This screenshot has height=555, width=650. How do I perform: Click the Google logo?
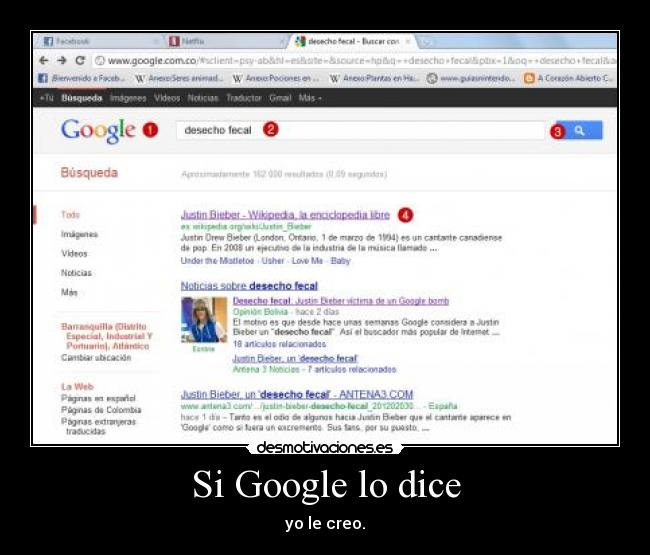coord(98,131)
